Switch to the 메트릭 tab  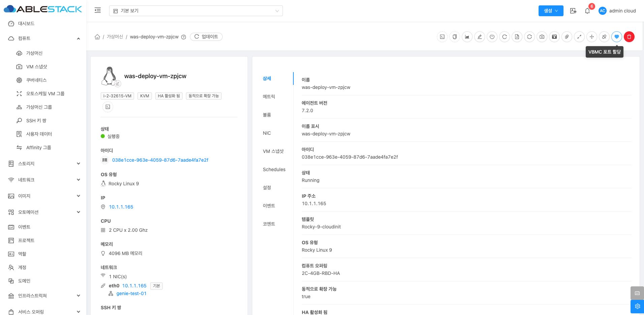(x=269, y=97)
